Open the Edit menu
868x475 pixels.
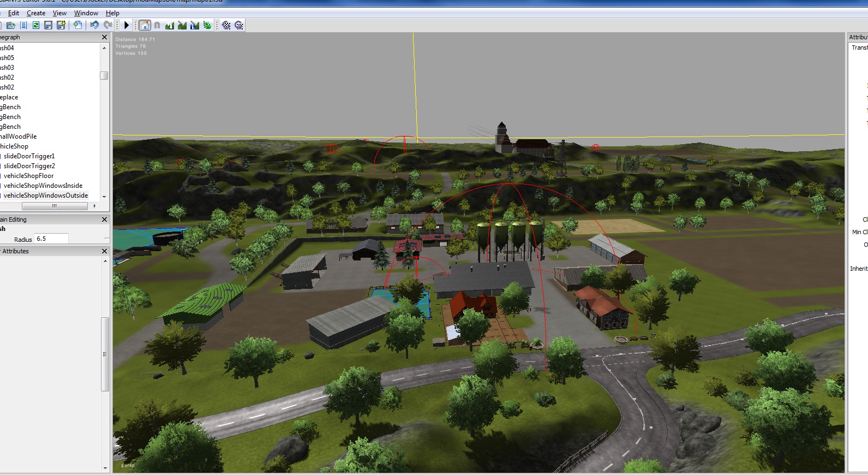(14, 13)
